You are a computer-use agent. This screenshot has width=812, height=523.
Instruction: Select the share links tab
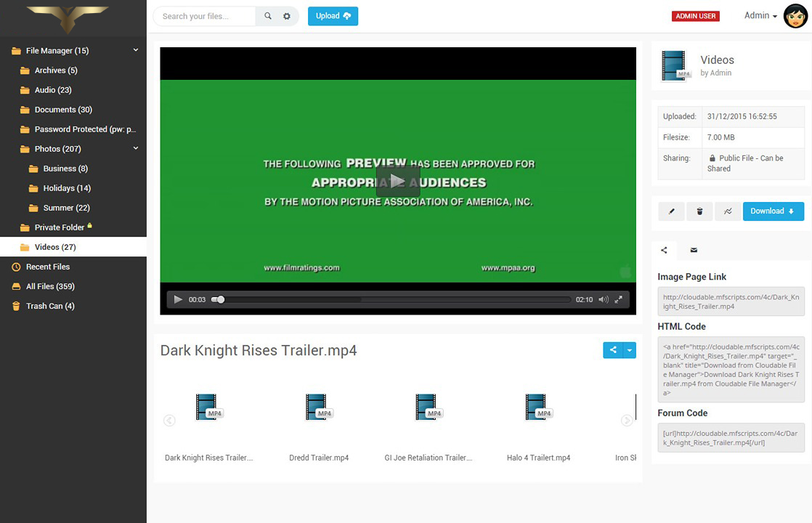pos(664,250)
